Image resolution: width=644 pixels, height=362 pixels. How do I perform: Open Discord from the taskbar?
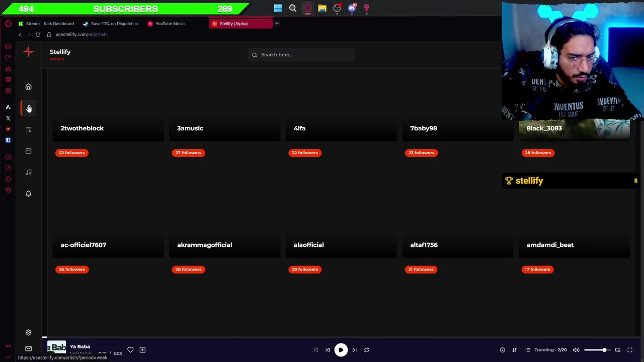tap(352, 8)
